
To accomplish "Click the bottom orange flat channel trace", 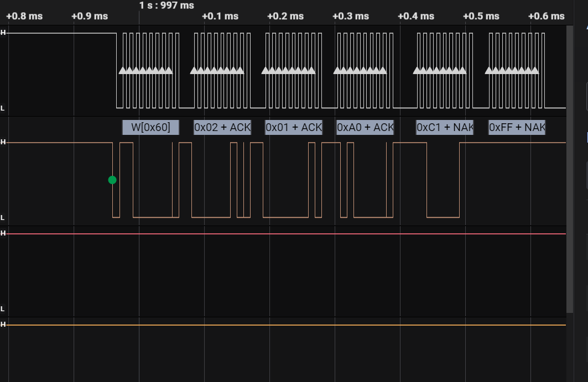I will (x=277, y=325).
